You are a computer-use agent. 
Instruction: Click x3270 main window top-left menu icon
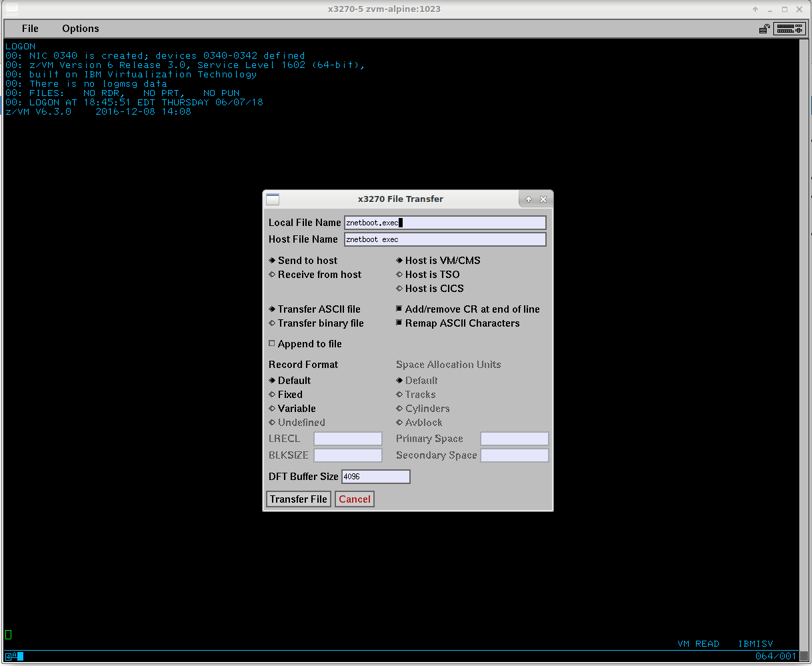click(x=12, y=9)
